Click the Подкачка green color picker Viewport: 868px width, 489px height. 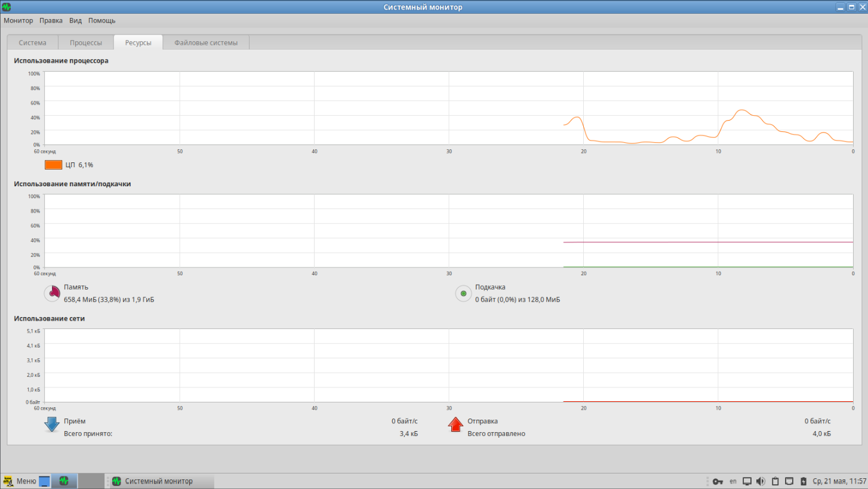(x=463, y=293)
